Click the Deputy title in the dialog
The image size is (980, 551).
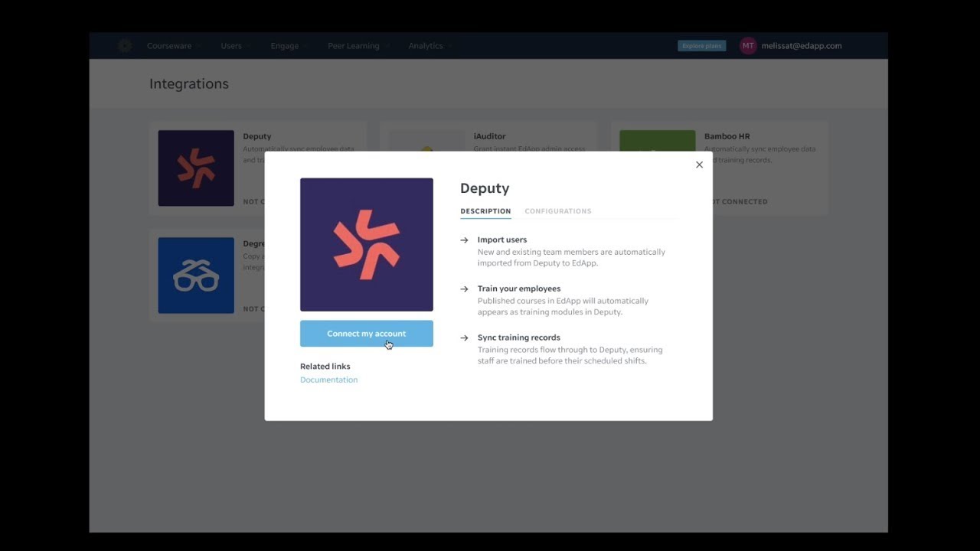(x=485, y=188)
